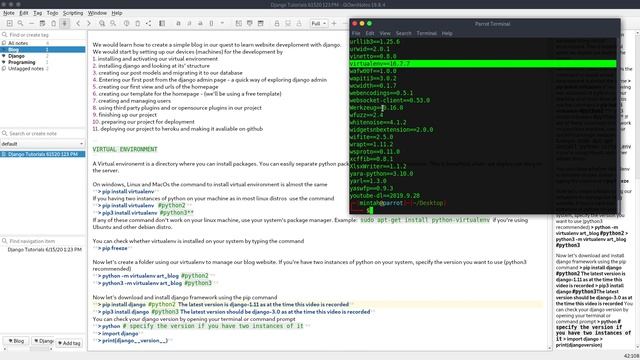Click the share note icon
This screenshot has height=360, width=640.
[149, 24]
